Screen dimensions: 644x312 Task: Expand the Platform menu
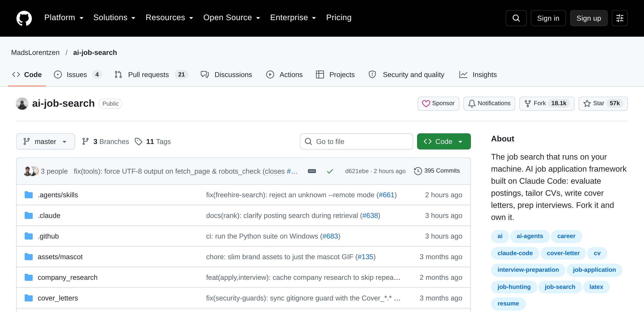(64, 18)
